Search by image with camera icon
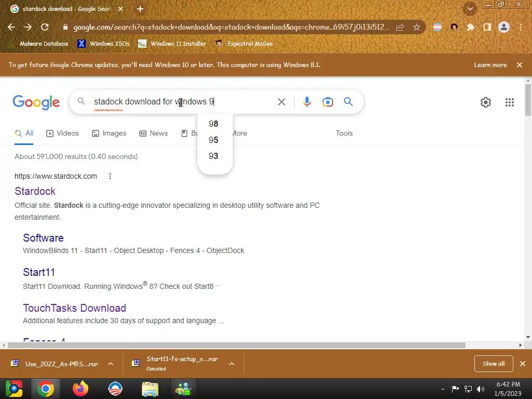The width and height of the screenshot is (532, 399). [327, 102]
